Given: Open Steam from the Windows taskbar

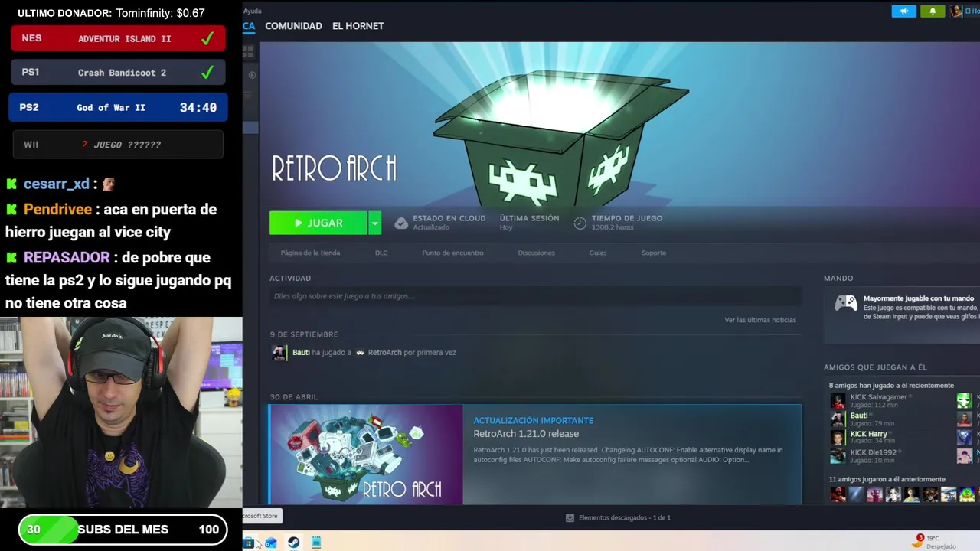Looking at the screenshot, I should (x=293, y=543).
